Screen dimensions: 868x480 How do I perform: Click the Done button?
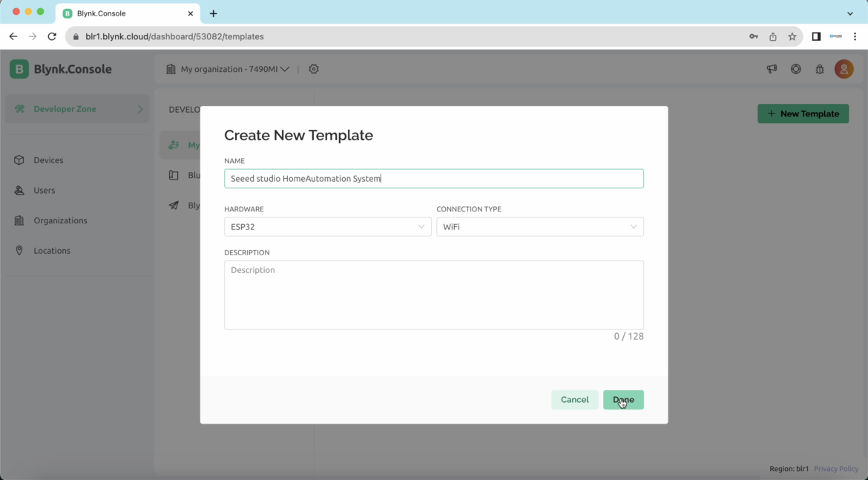(x=623, y=400)
